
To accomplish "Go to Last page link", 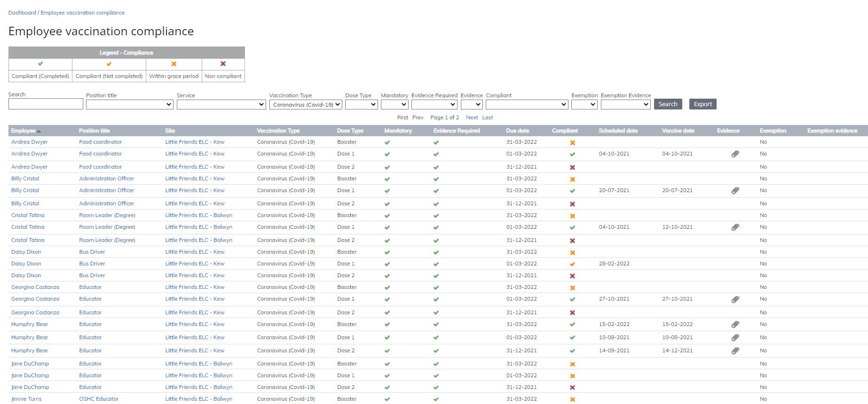I will (x=488, y=117).
